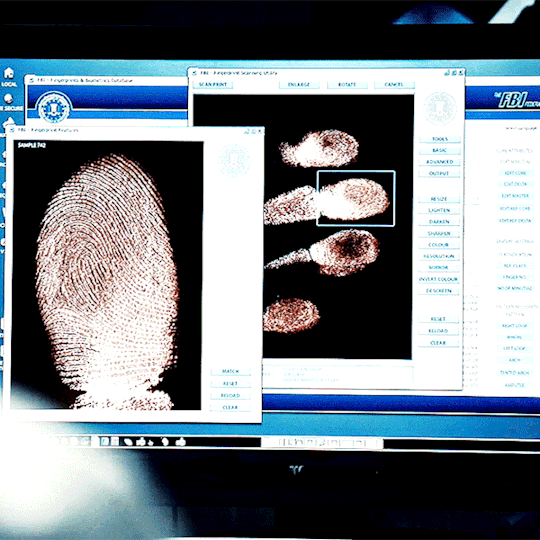Click EDIT MASTER in the database panel
The image size is (540, 540).
click(x=515, y=196)
